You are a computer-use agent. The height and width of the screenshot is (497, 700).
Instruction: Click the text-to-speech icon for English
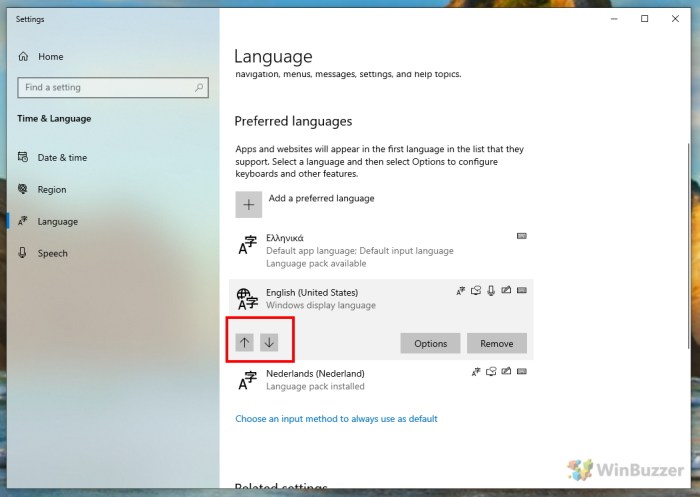(x=476, y=291)
